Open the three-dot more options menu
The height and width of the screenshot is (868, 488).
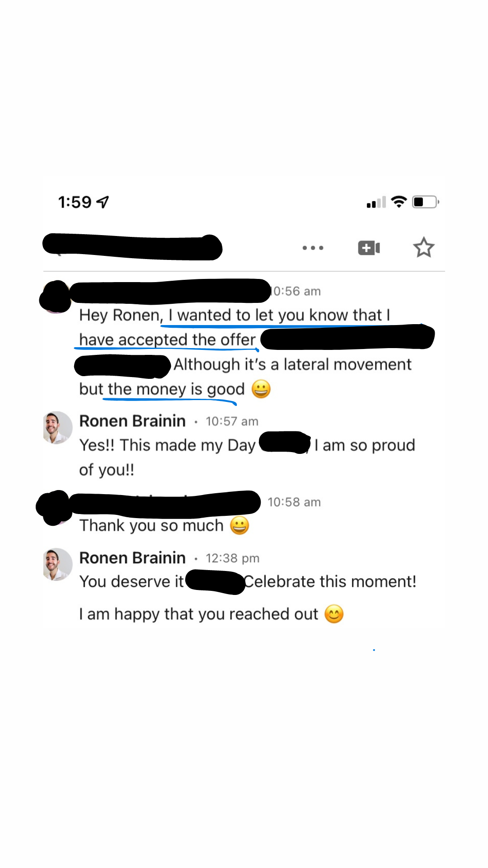[313, 248]
